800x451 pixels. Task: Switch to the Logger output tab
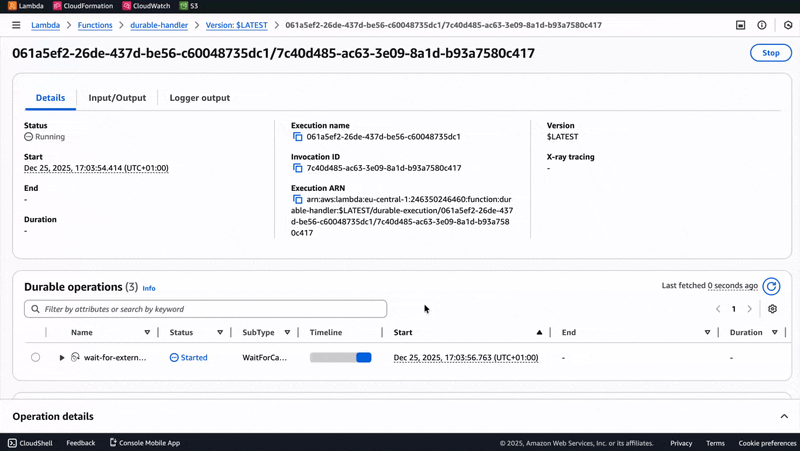point(199,98)
